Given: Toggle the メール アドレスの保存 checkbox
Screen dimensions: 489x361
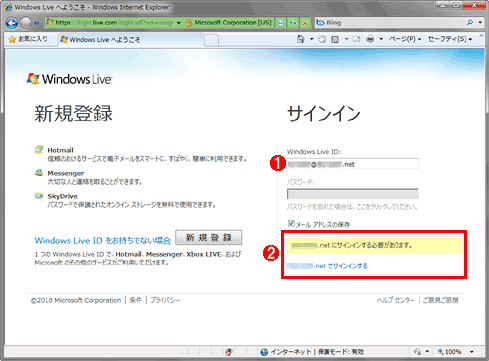Looking at the screenshot, I should pyautogui.click(x=291, y=223).
